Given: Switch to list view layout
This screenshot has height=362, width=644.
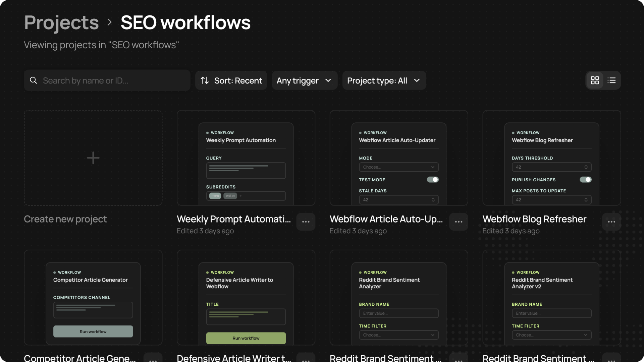Looking at the screenshot, I should 611,80.
